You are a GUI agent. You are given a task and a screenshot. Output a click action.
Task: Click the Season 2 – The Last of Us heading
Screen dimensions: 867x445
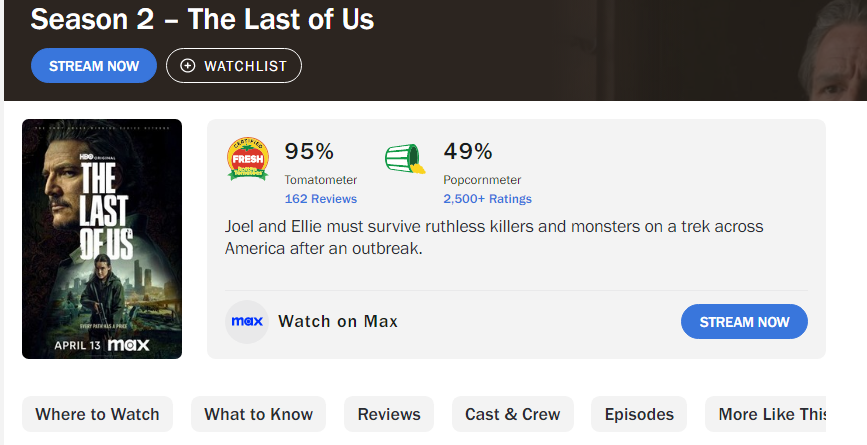(202, 19)
